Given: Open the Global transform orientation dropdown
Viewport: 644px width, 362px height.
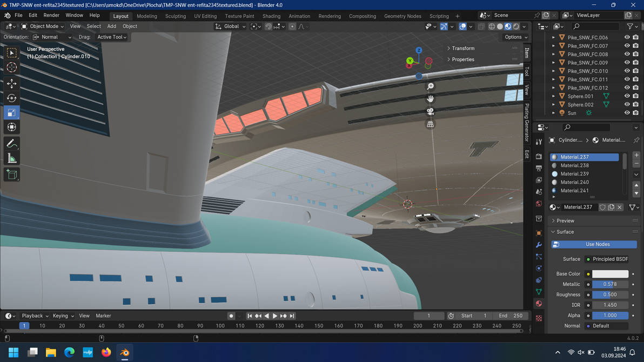Looking at the screenshot, I should [x=230, y=26].
